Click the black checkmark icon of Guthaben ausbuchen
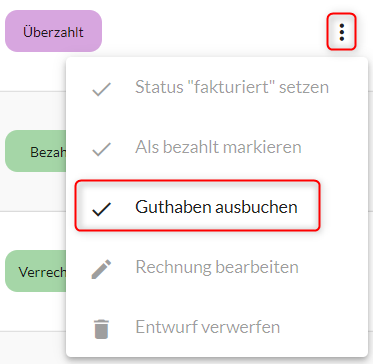373x364 pixels. pos(101,209)
